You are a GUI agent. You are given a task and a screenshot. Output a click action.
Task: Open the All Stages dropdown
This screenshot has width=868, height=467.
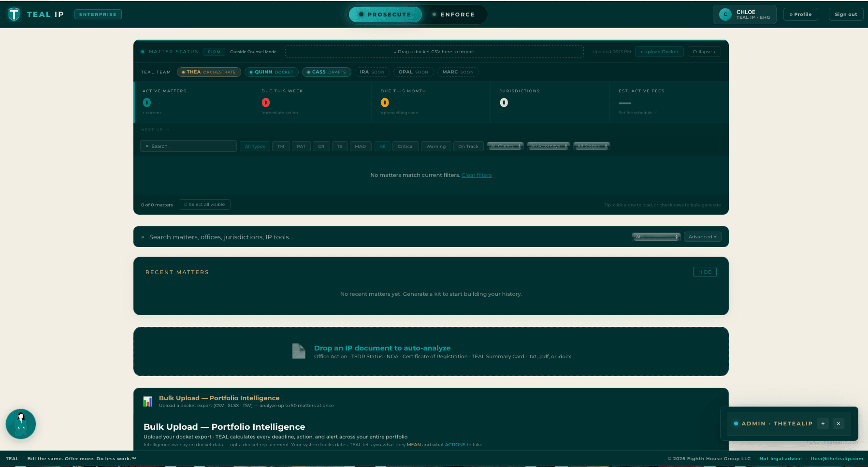592,146
